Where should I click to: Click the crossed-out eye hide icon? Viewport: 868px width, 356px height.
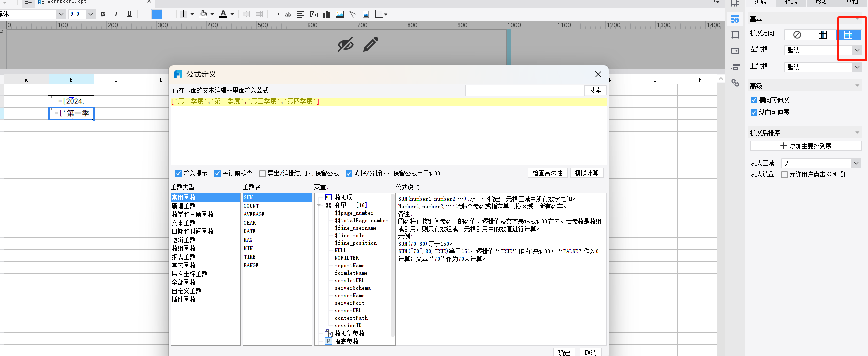coord(345,45)
